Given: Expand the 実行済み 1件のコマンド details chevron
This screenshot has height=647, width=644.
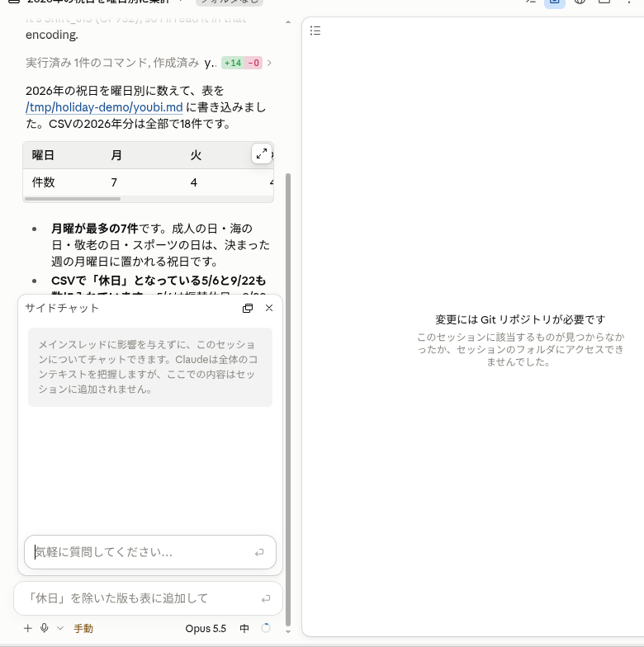Looking at the screenshot, I should click(269, 63).
